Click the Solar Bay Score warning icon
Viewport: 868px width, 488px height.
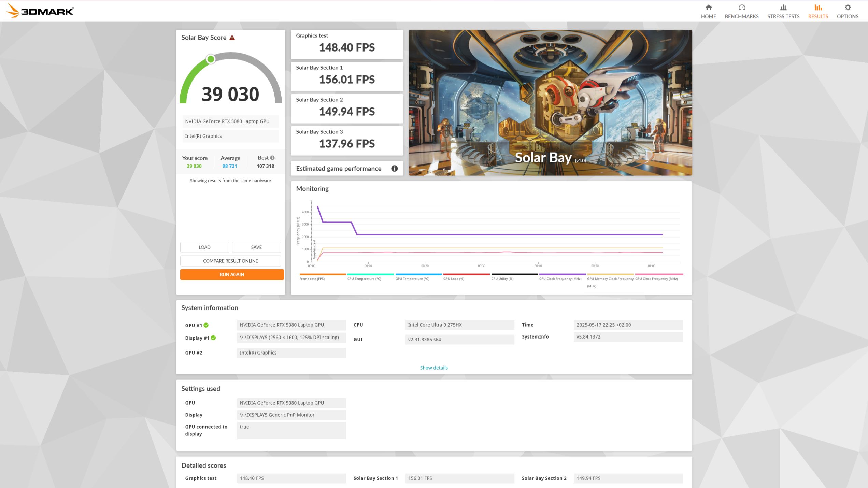(x=232, y=38)
